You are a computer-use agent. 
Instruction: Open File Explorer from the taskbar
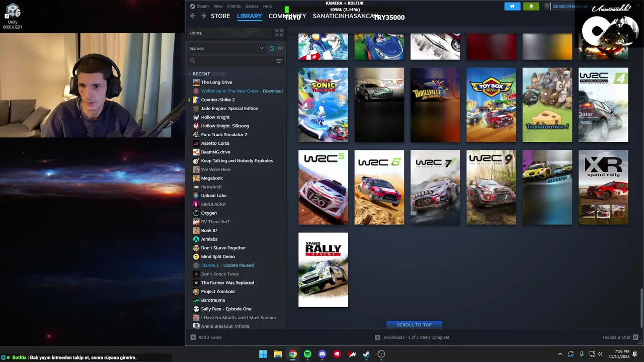pyautogui.click(x=278, y=354)
